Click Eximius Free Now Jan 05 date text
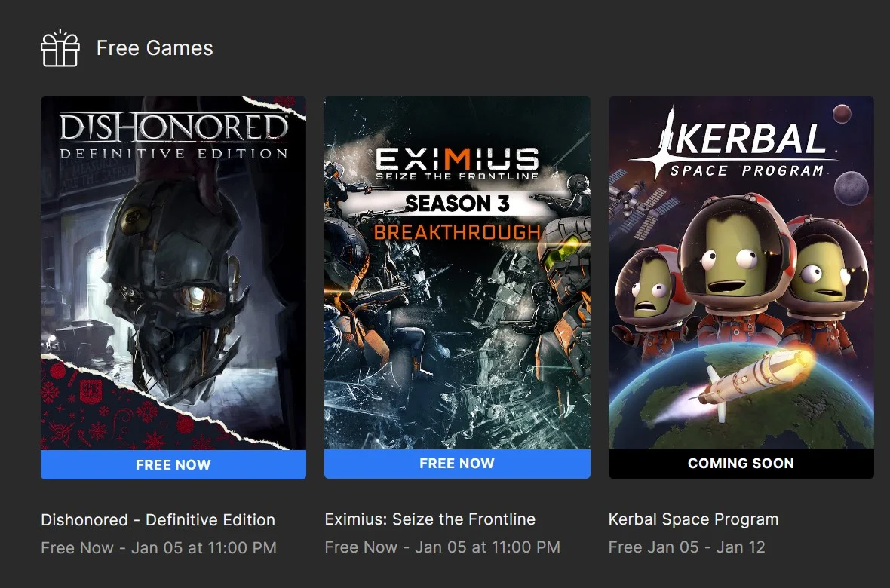The width and height of the screenshot is (890, 588). click(x=442, y=547)
